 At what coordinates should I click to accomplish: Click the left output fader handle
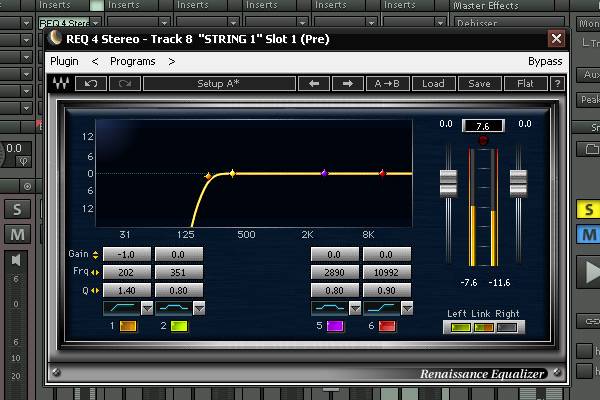(x=448, y=183)
